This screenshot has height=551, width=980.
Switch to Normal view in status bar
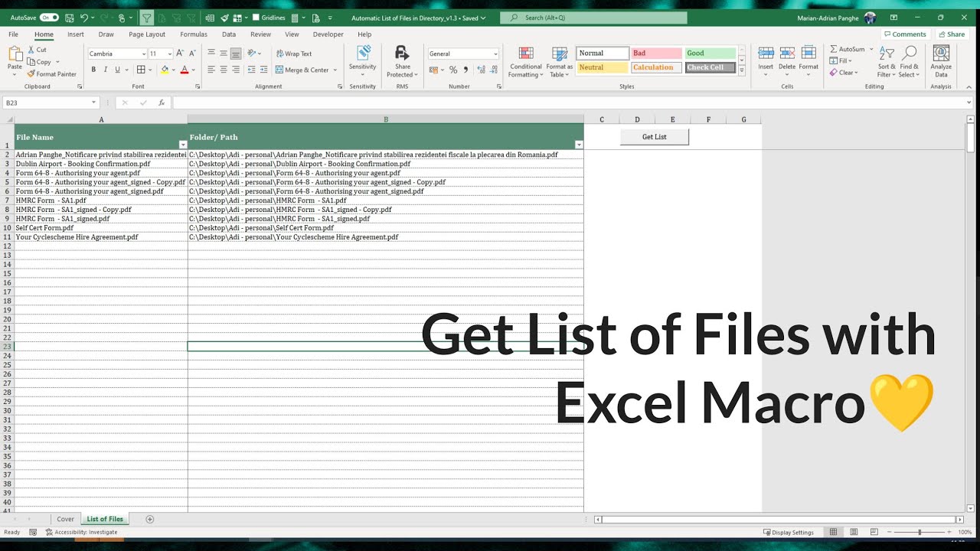834,532
